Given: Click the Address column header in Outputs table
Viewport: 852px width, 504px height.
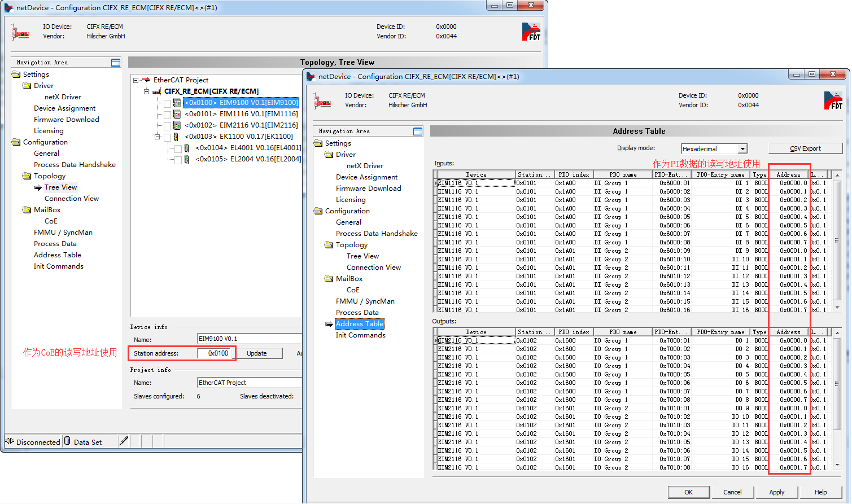Looking at the screenshot, I should (788, 332).
